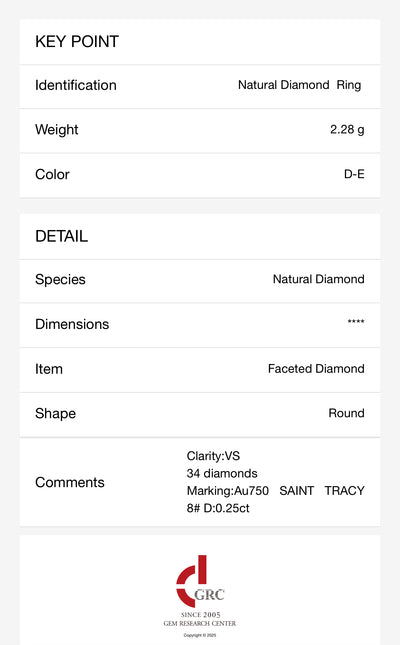Click the Faceted Diamond item value
Screen dimensions: 400x645
(x=316, y=369)
